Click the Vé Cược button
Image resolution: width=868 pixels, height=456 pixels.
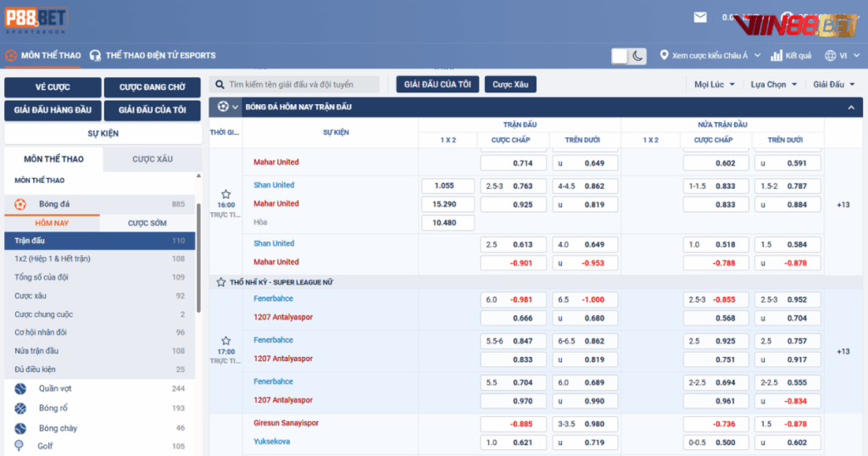point(53,87)
